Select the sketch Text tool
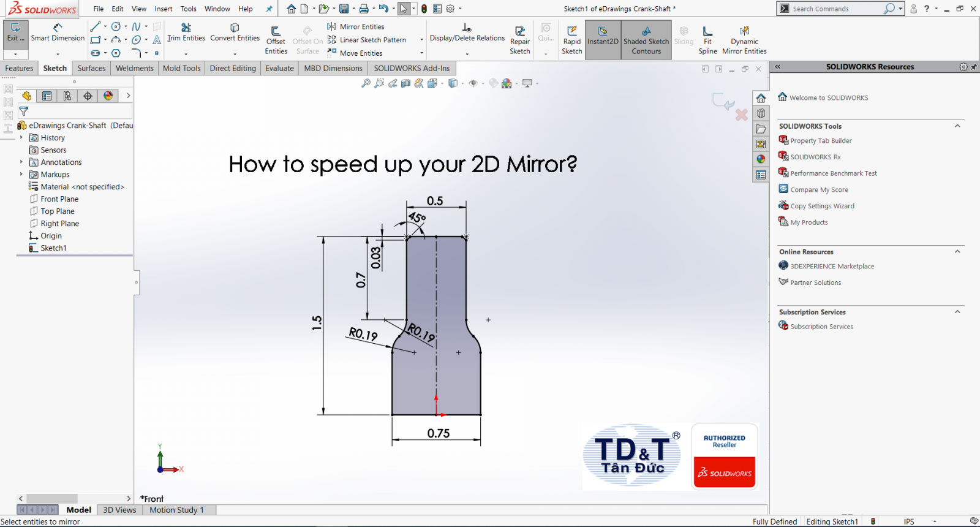This screenshot has width=980, height=527. 157,40
